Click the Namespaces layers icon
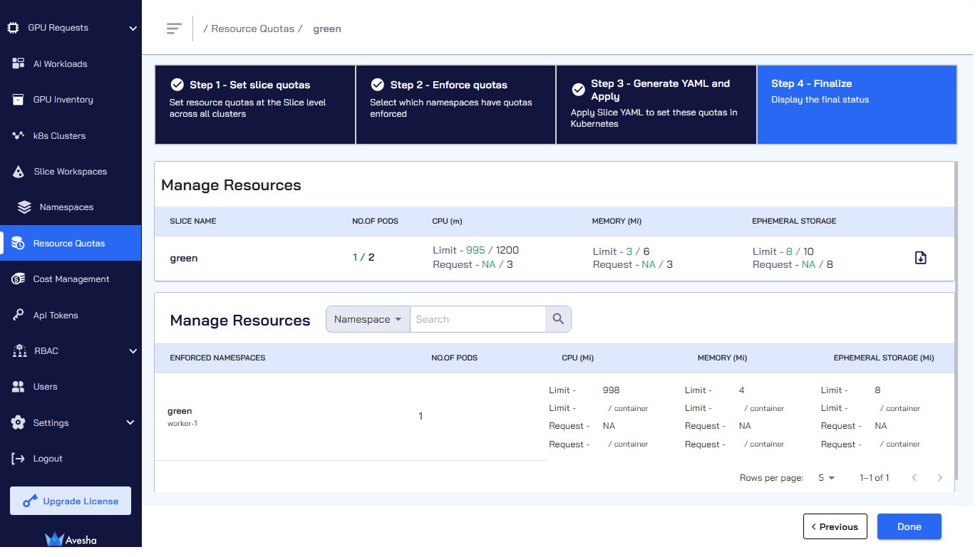 pos(24,207)
